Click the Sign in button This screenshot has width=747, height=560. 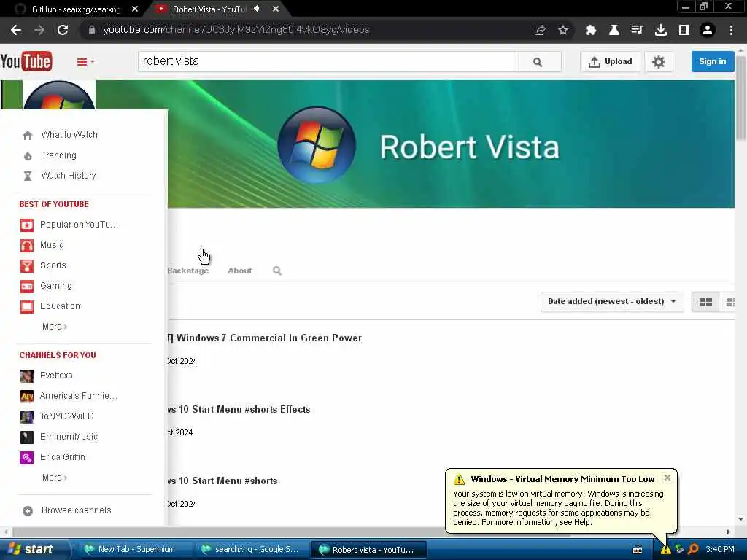[x=712, y=61]
